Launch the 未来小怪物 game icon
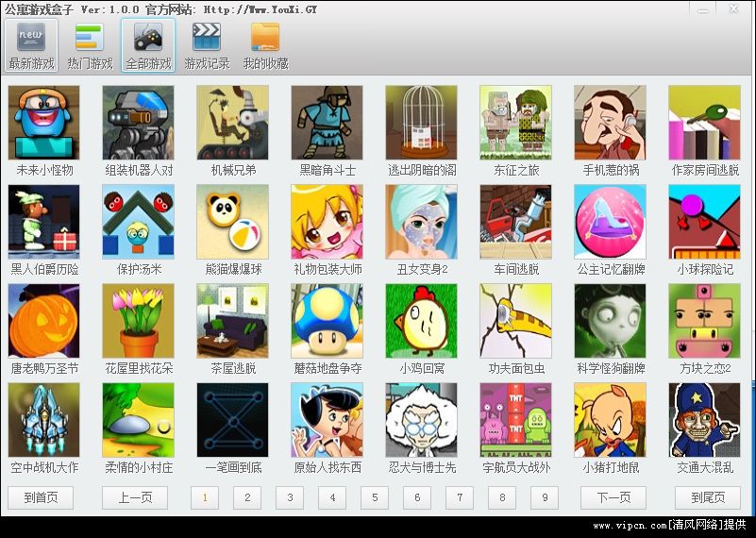 coord(44,122)
